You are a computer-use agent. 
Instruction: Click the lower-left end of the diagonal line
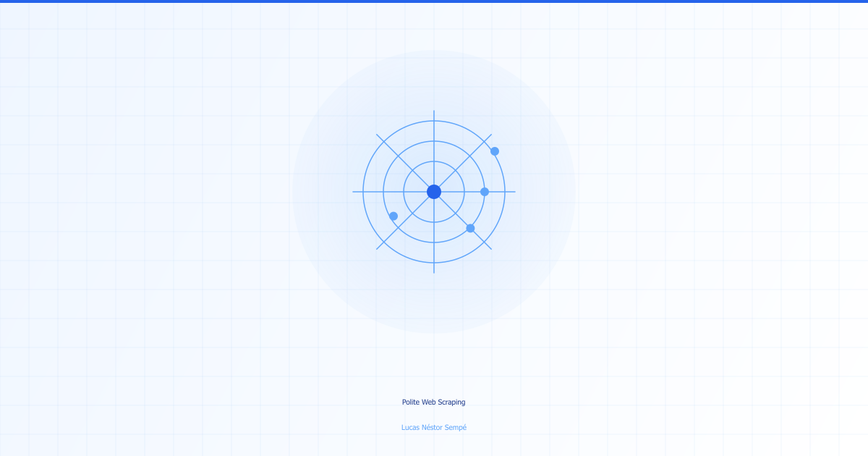378,248
